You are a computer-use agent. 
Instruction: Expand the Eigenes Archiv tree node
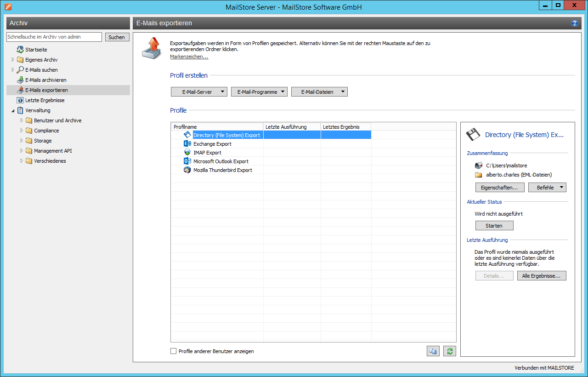(x=13, y=60)
